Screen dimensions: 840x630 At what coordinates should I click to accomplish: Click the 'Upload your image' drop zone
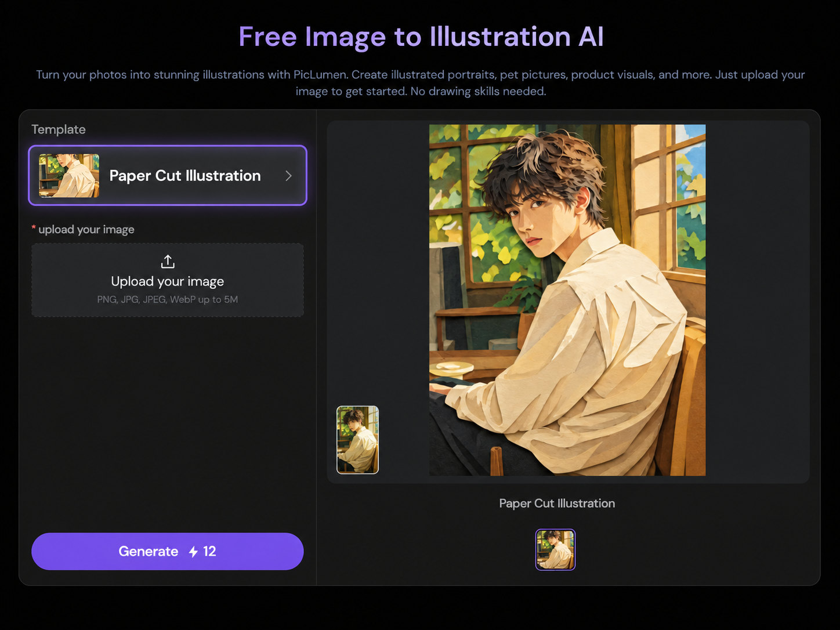[168, 280]
